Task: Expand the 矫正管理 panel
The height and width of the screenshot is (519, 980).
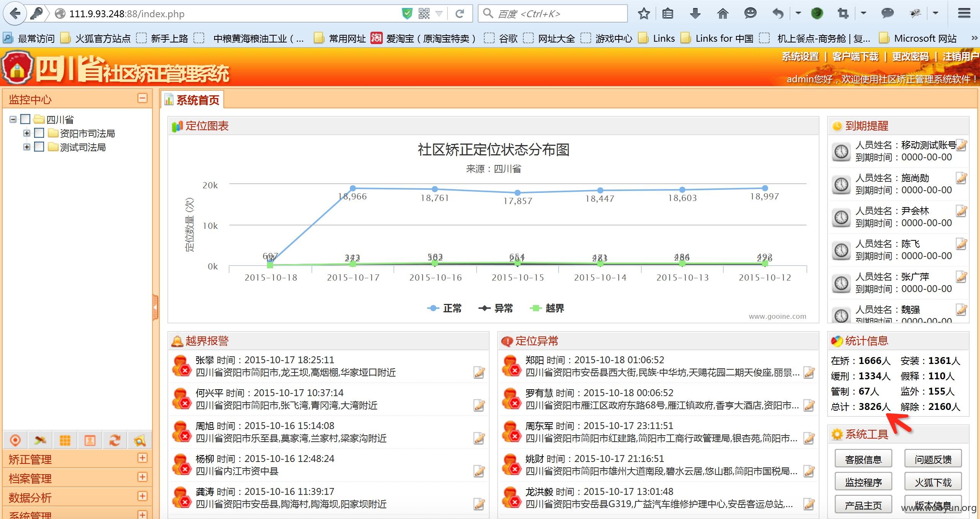Action: pyautogui.click(x=143, y=458)
